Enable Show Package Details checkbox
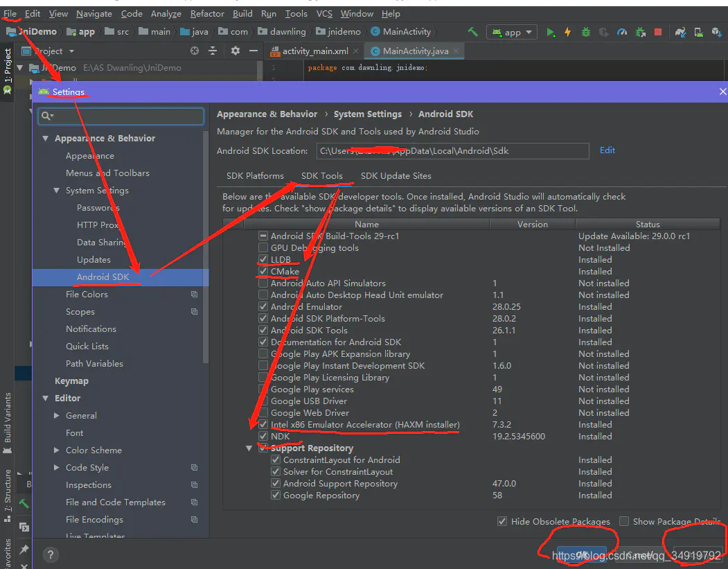Image resolution: width=728 pixels, height=569 pixels. point(624,521)
